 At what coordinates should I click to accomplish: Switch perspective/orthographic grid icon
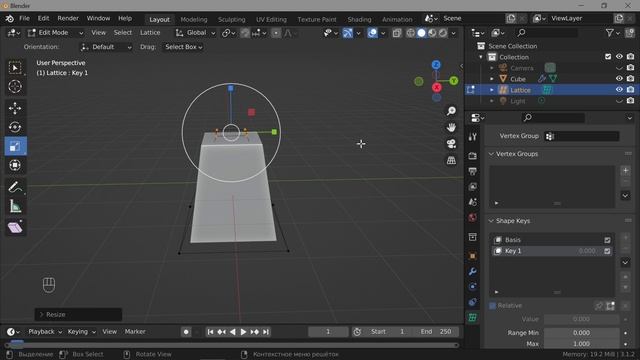(451, 160)
